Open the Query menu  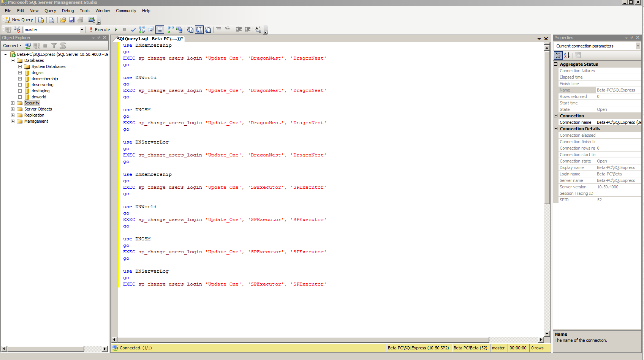click(x=50, y=11)
